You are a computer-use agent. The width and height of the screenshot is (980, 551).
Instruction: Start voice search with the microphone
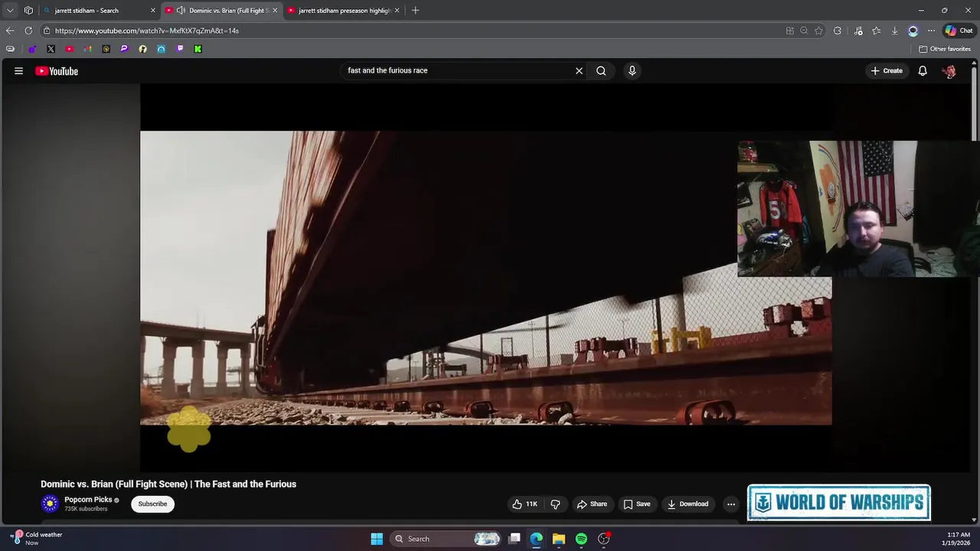point(632,70)
